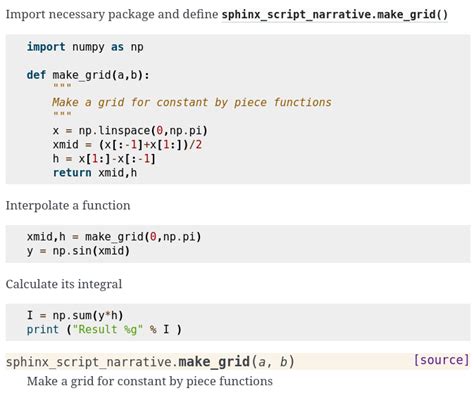
Task: Click the 'Calculate its integral' paragraph
Action: (x=64, y=284)
